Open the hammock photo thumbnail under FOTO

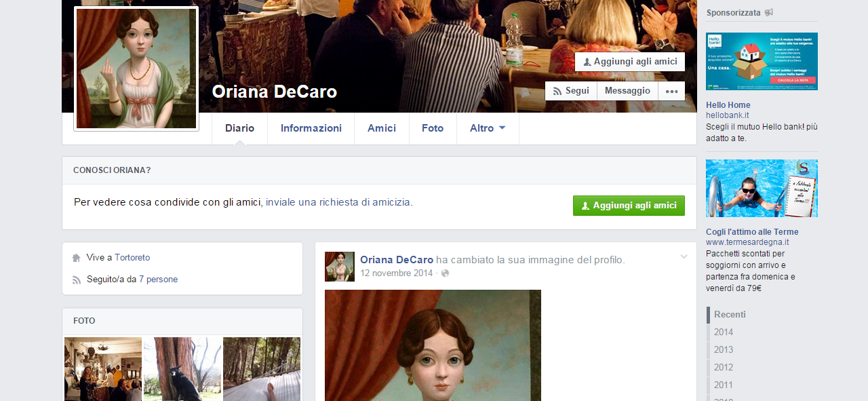point(262,369)
